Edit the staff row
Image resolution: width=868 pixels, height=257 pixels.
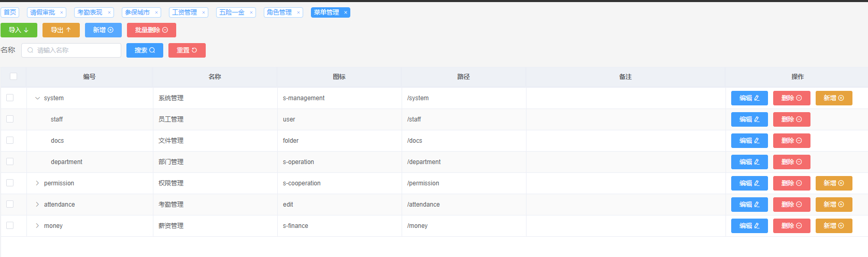(749, 119)
